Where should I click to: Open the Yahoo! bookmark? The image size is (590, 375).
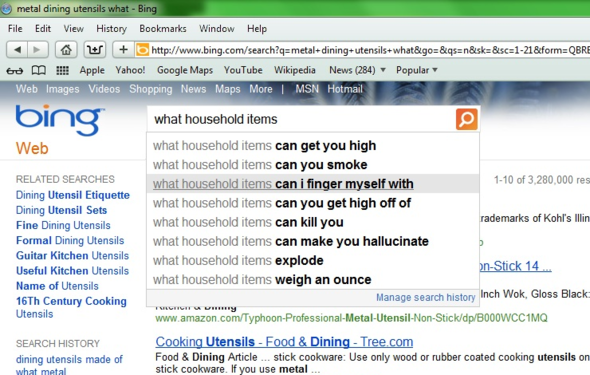tap(130, 70)
